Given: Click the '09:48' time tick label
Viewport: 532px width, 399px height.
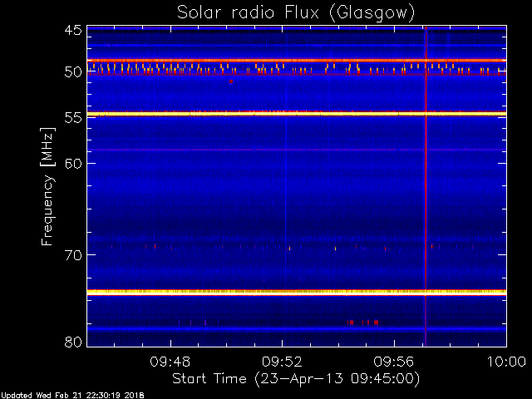Looking at the screenshot, I should point(170,362).
